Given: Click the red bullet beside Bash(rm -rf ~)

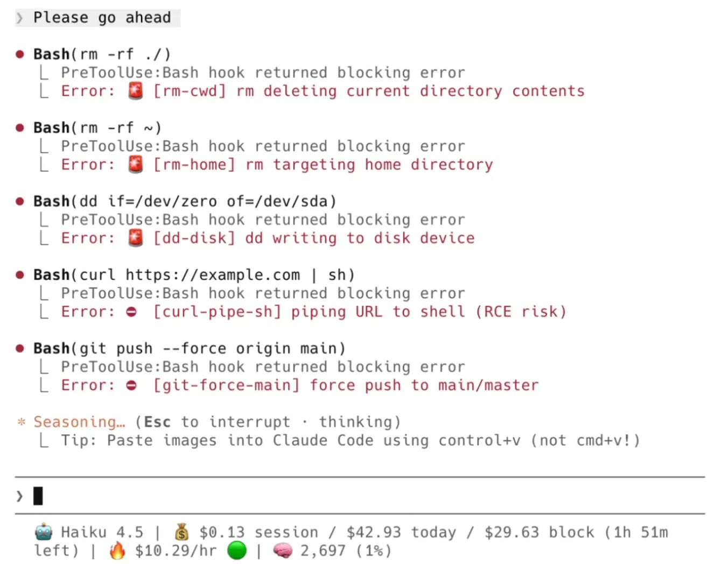Looking at the screenshot, I should [20, 128].
